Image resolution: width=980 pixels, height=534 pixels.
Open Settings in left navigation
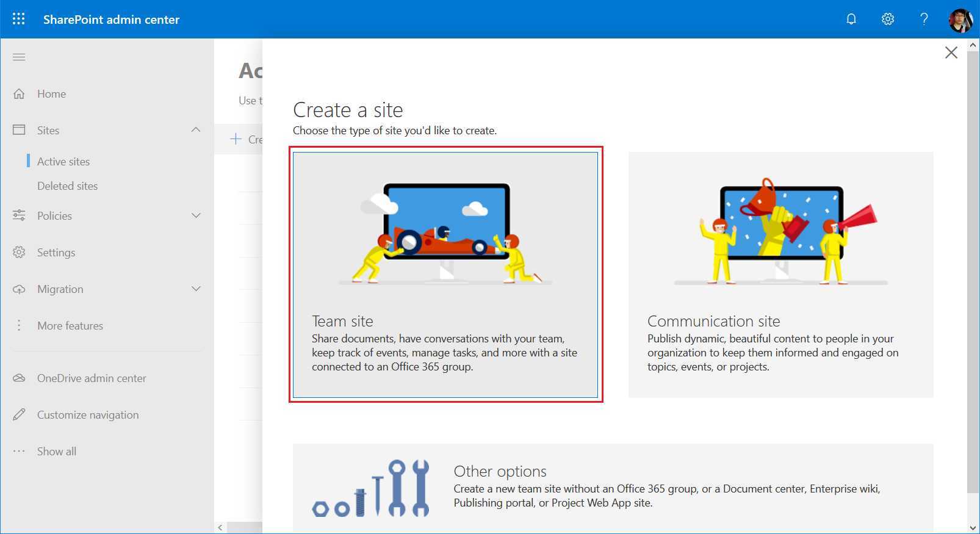click(56, 253)
